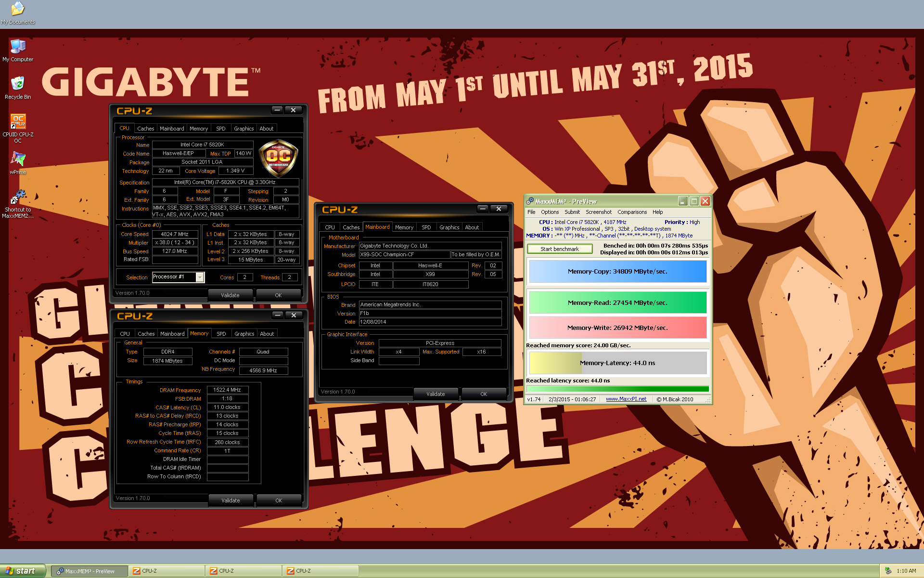Switch to the third CPU-Z taskbar button
924x578 pixels.
321,571
